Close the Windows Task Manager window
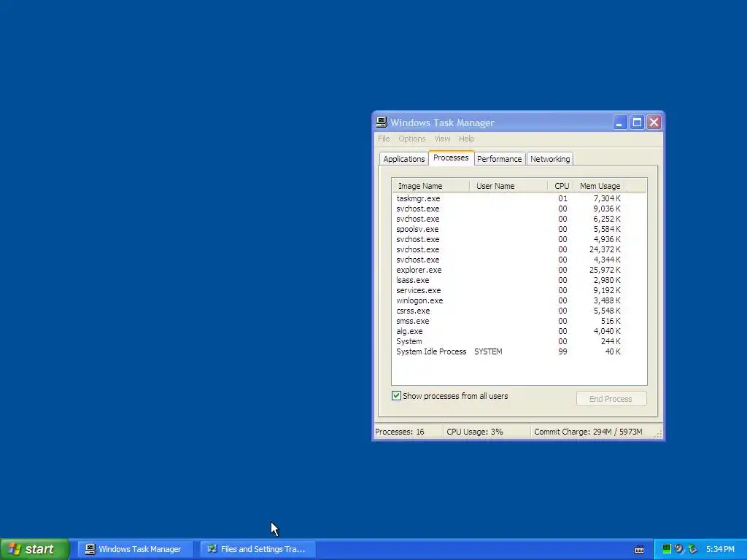Image resolution: width=747 pixels, height=560 pixels. click(x=654, y=122)
